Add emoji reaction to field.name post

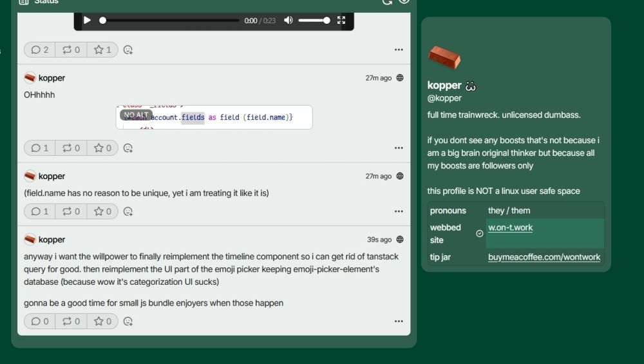pos(128,211)
